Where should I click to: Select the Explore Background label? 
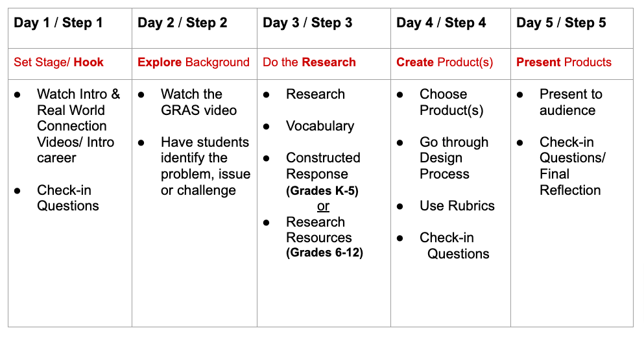193,62
